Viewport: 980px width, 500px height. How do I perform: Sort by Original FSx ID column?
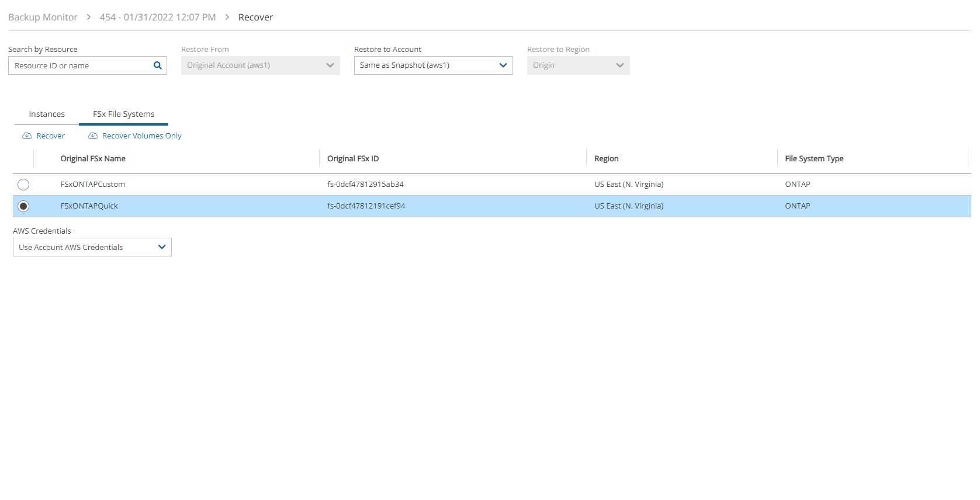(353, 159)
